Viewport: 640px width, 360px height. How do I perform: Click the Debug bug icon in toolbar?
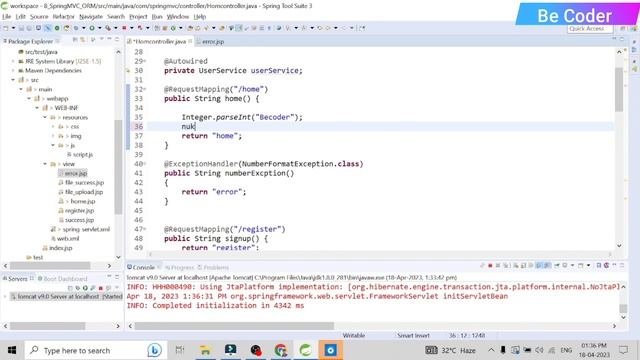(x=76, y=28)
